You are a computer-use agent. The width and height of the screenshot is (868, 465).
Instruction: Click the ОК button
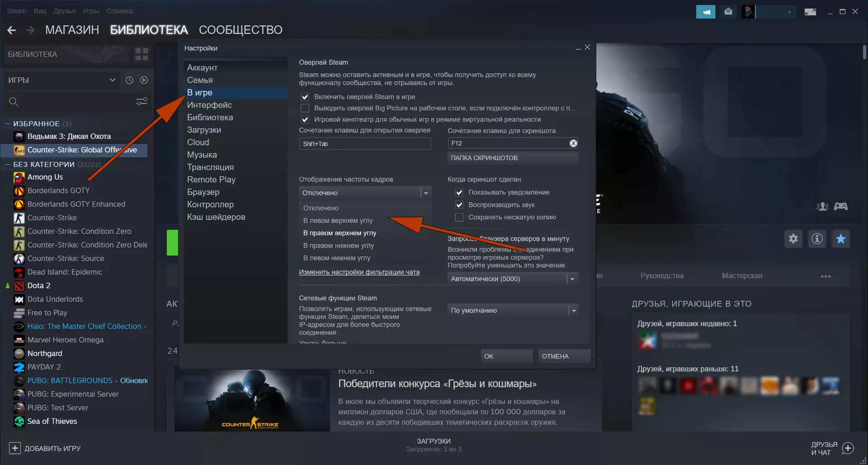pyautogui.click(x=507, y=356)
